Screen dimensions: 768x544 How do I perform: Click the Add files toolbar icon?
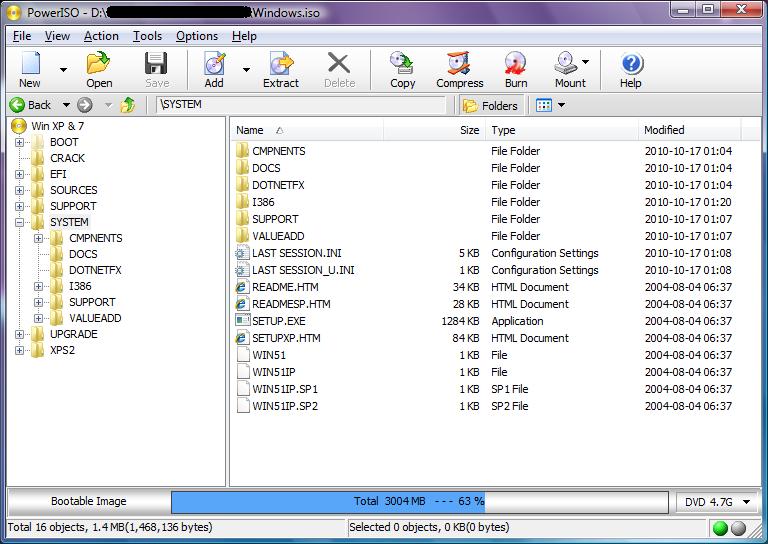click(x=215, y=63)
